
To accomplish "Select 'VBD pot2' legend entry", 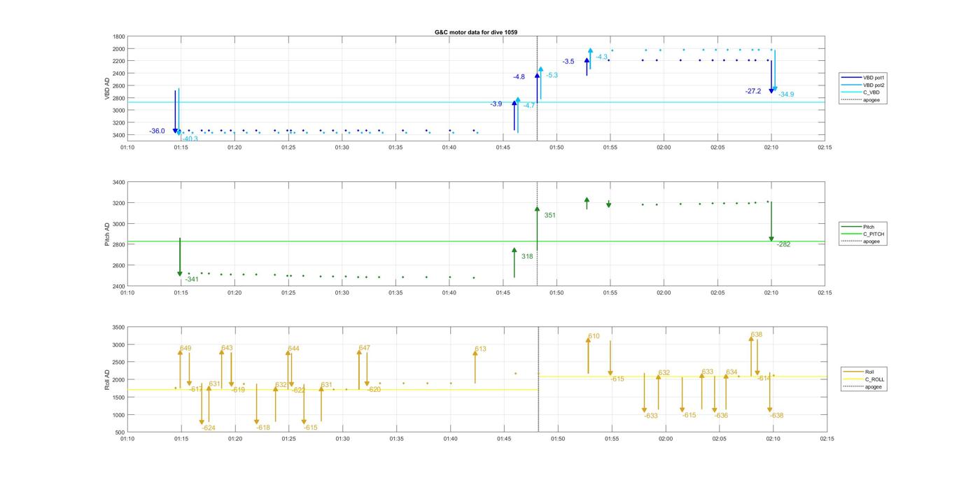I will tap(874, 85).
